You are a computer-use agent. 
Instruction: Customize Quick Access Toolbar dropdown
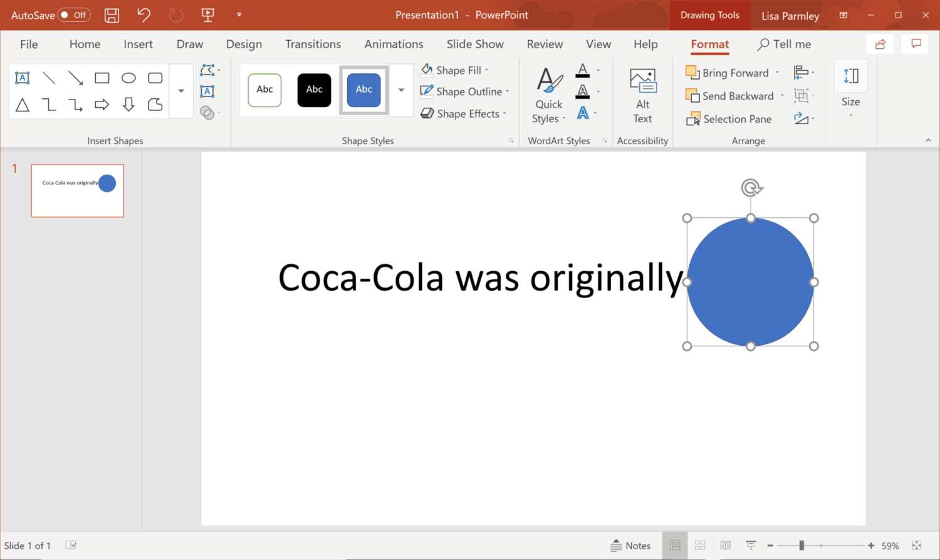tap(239, 14)
